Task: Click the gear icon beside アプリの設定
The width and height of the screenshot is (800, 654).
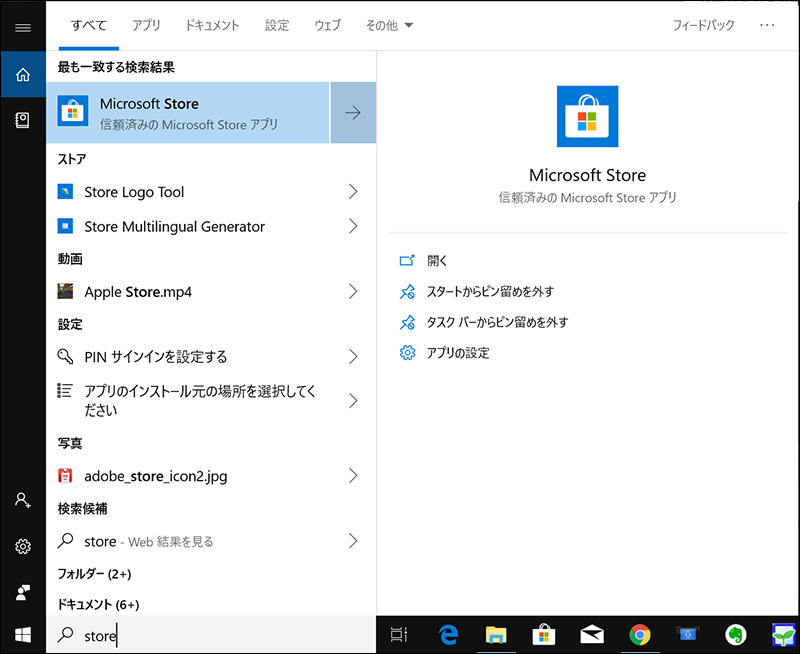Action: (x=407, y=353)
